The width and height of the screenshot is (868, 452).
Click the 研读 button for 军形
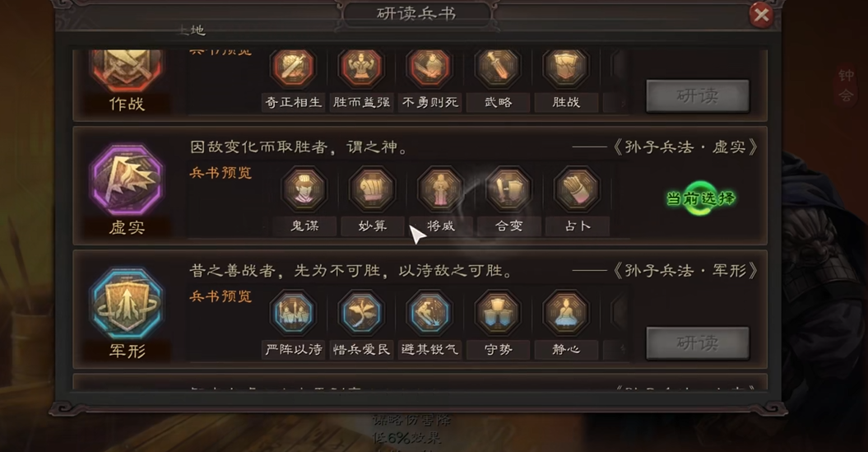tap(698, 343)
